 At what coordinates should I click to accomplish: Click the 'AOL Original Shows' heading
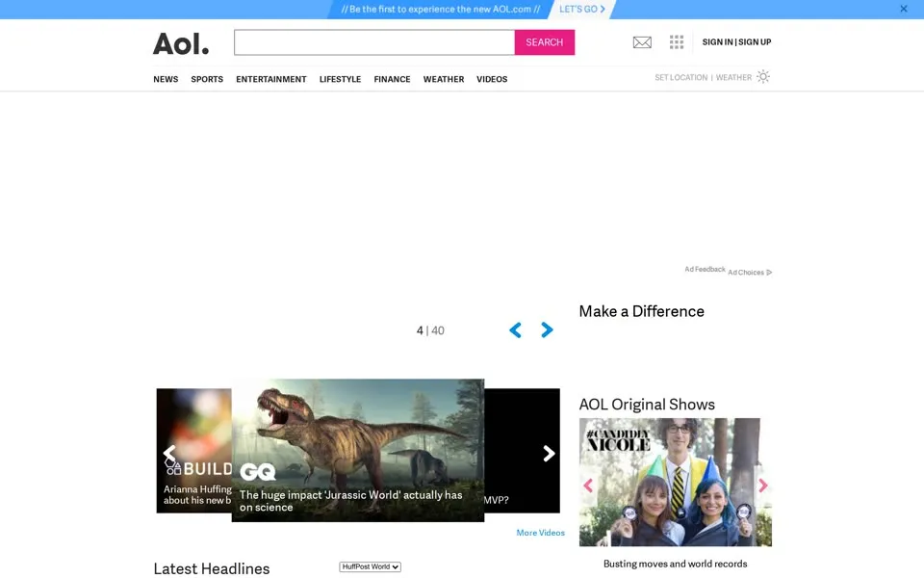click(647, 405)
